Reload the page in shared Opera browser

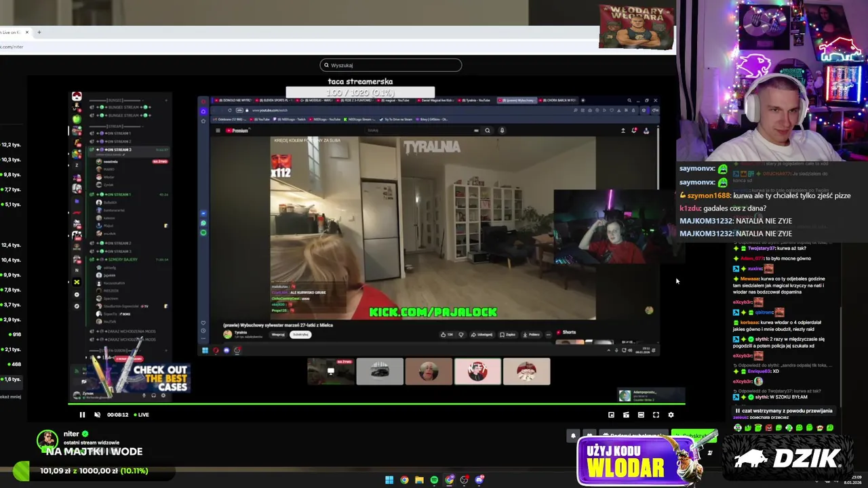(229, 110)
